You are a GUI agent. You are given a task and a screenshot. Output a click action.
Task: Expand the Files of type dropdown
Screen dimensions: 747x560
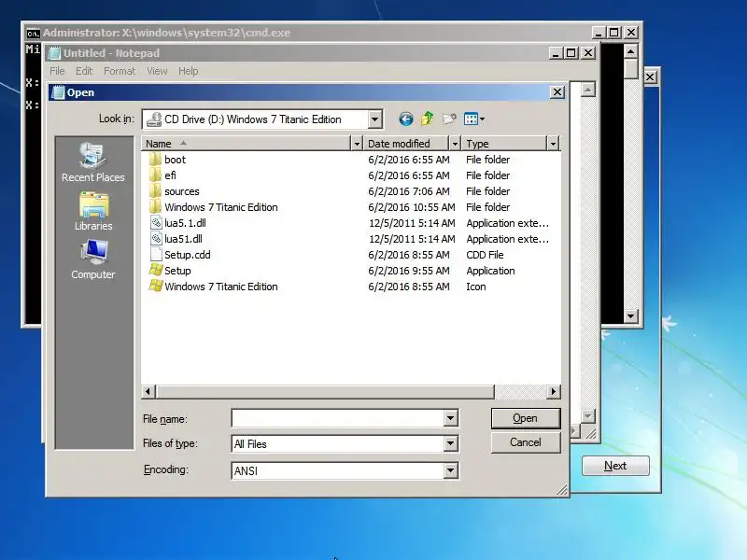450,444
